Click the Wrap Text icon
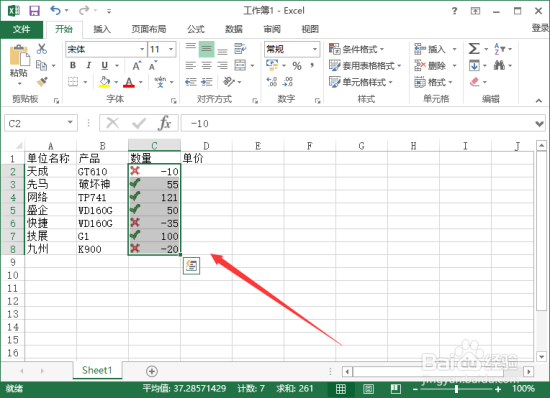550x398 pixels. pyautogui.click(x=240, y=49)
